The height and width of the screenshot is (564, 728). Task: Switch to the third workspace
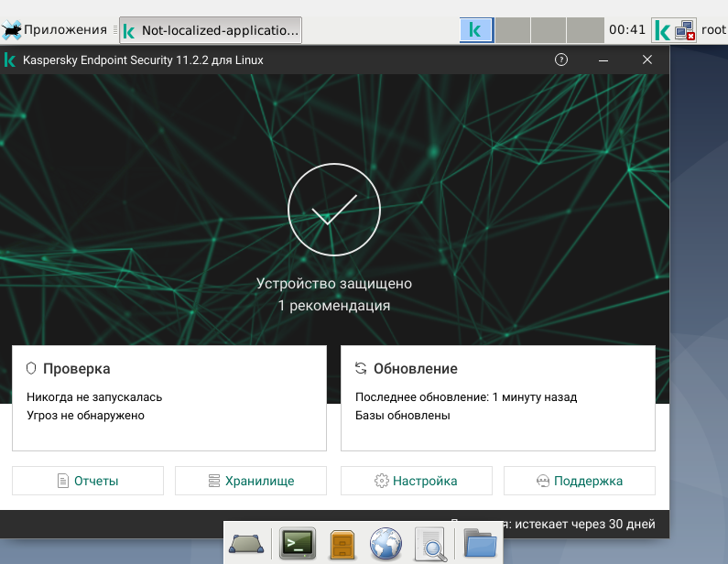click(x=549, y=30)
